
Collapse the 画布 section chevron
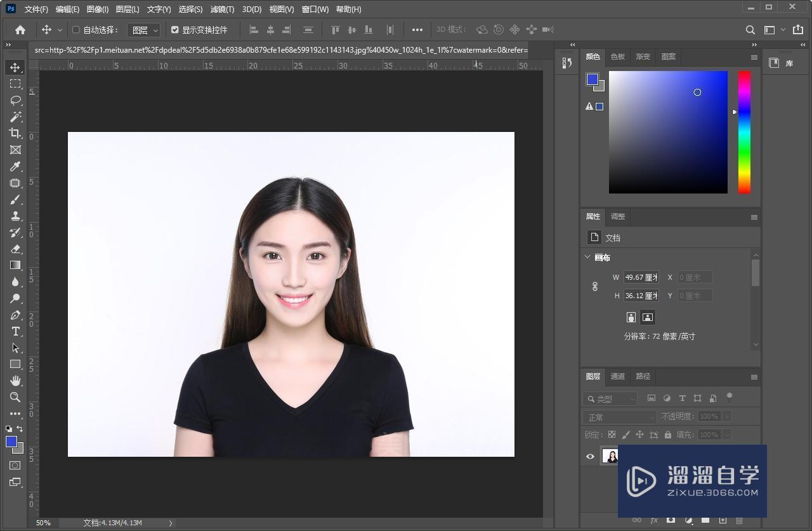coord(587,257)
